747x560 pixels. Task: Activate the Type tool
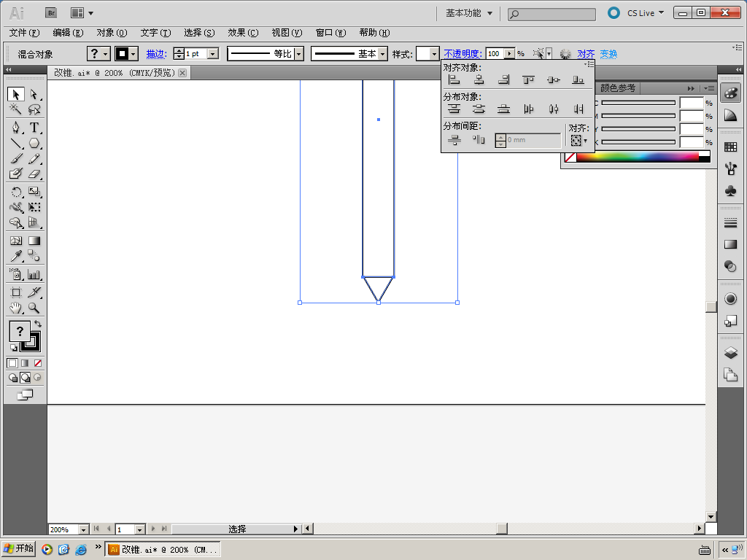(x=34, y=128)
